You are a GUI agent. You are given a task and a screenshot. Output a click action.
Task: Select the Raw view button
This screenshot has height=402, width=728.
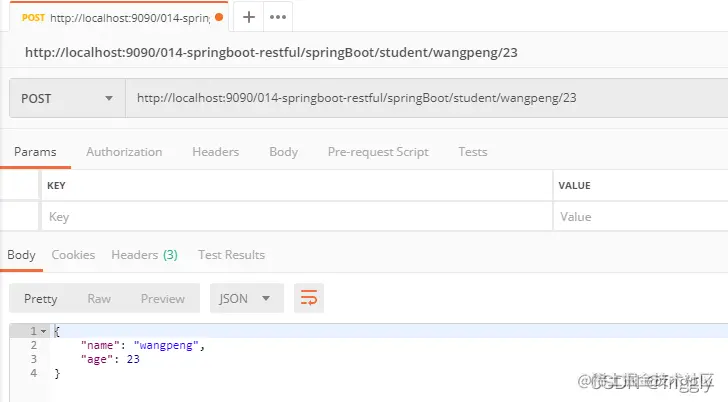coord(99,298)
